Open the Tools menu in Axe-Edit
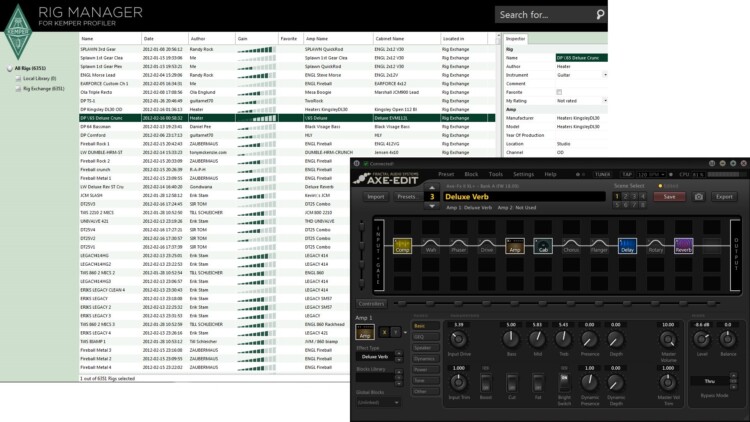The width and height of the screenshot is (750, 422). [496, 174]
